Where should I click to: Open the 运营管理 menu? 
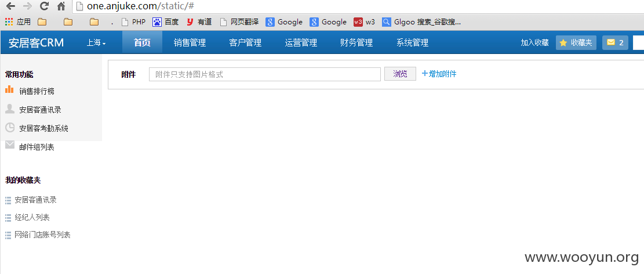click(301, 43)
